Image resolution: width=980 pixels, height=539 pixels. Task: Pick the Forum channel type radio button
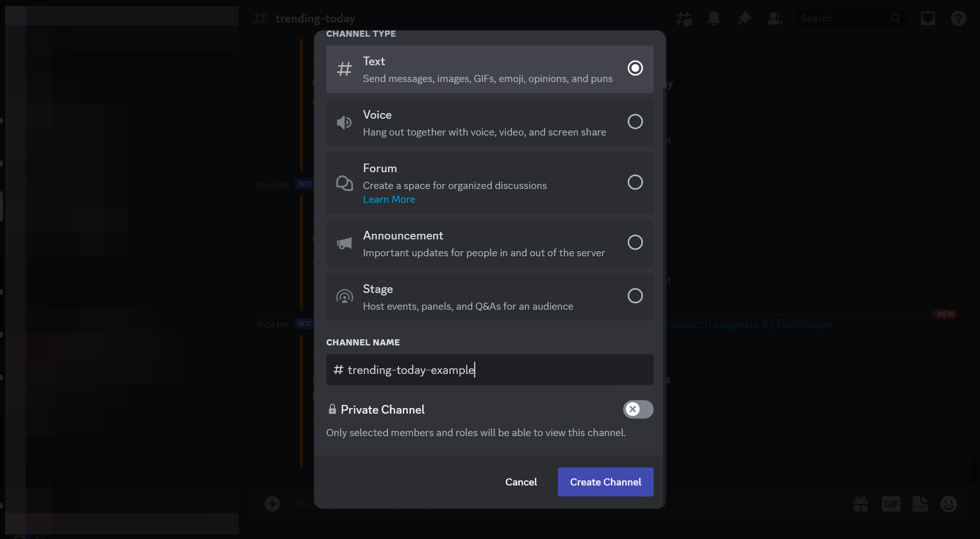pyautogui.click(x=635, y=182)
